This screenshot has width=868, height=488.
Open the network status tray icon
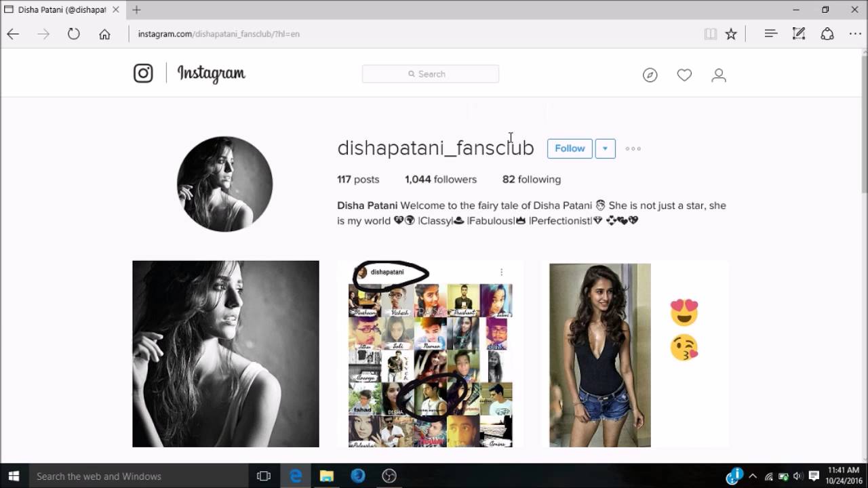(x=769, y=476)
